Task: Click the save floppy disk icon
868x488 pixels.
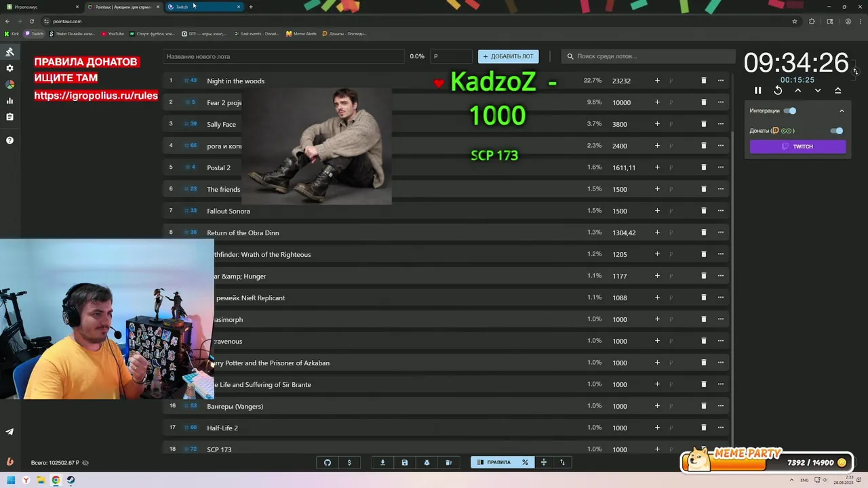Action: [x=405, y=462]
